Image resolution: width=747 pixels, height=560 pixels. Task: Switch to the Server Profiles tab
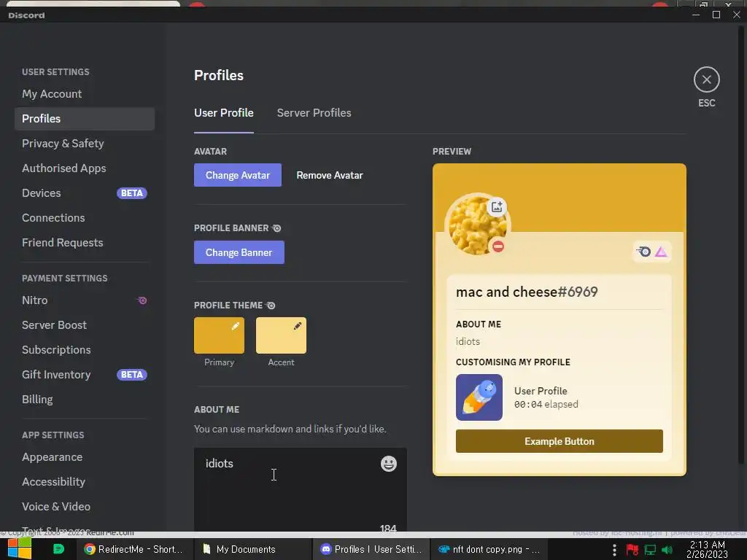coord(314,113)
